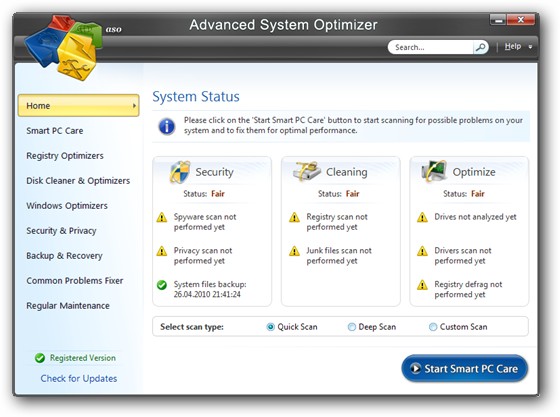The image size is (560, 417).
Task: Click the Check for Updates link
Action: pos(79,378)
